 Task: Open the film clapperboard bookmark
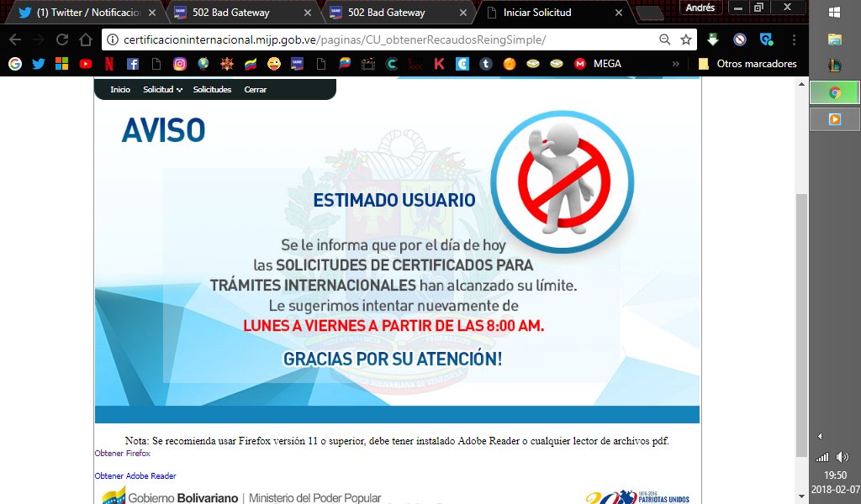point(368,64)
